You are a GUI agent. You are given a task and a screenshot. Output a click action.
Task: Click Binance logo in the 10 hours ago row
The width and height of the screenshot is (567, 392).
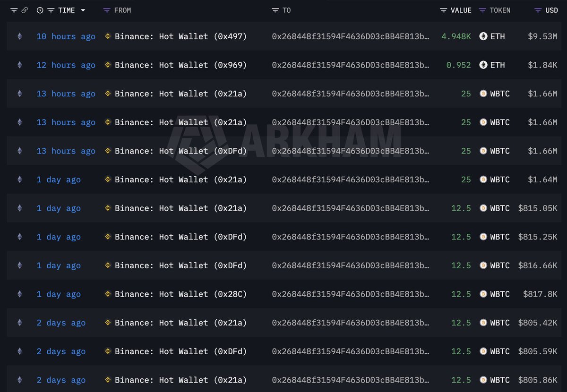[108, 36]
